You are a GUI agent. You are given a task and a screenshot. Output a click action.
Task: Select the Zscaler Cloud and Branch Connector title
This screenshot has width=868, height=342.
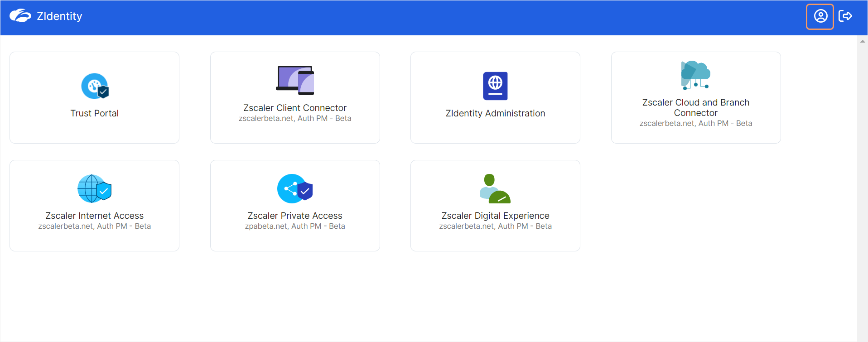point(695,108)
